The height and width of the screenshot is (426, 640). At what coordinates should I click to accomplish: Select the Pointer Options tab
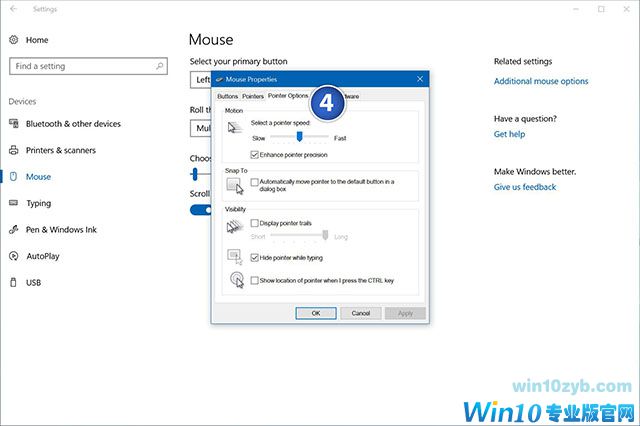point(288,95)
